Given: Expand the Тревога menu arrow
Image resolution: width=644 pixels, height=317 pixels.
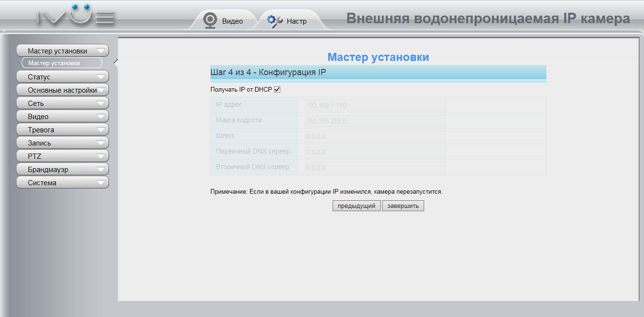Looking at the screenshot, I should click(101, 129).
